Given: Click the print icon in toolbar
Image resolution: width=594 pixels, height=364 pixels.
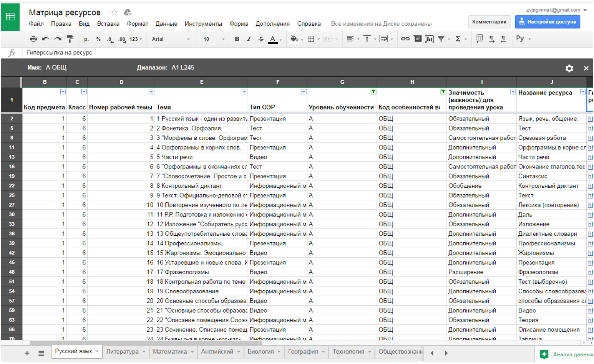Looking at the screenshot, I should (33, 39).
